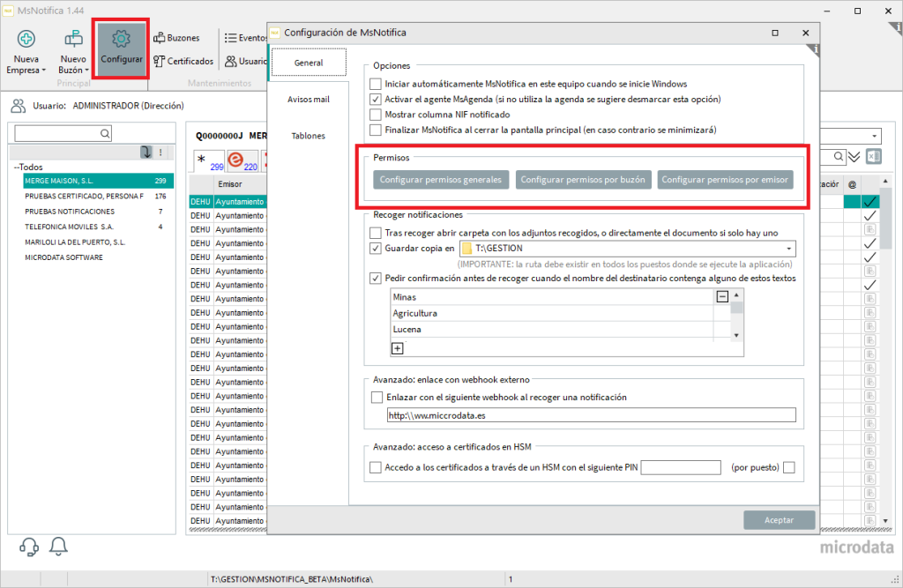Select Lucena in text list
This screenshot has width=903, height=588.
(552, 330)
